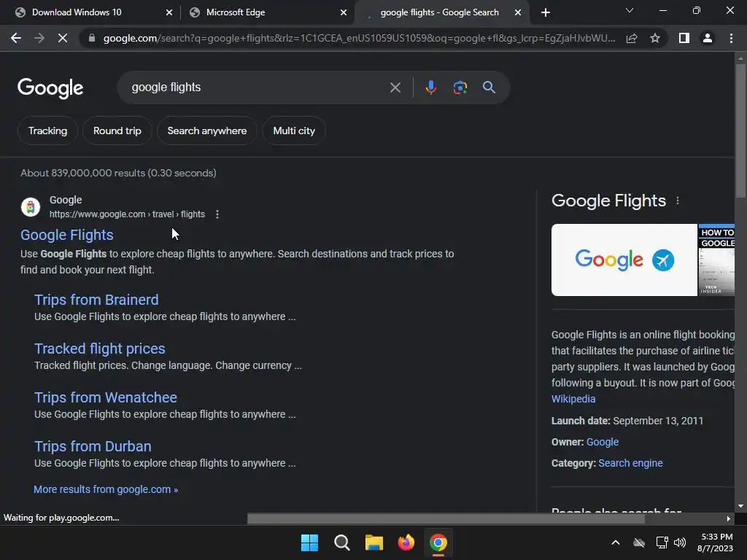Open the volume control in the tray
The height and width of the screenshot is (560, 747).
click(x=680, y=542)
